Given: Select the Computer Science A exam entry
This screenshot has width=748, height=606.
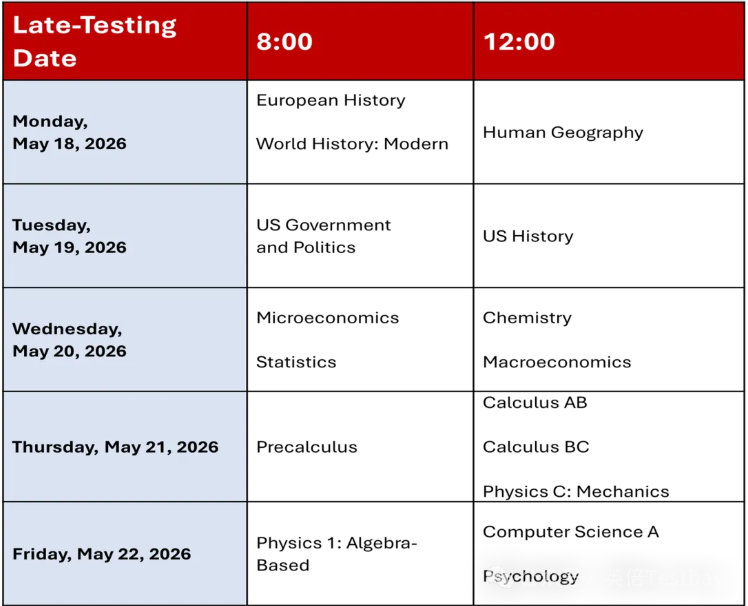Looking at the screenshot, I should click(x=571, y=532).
